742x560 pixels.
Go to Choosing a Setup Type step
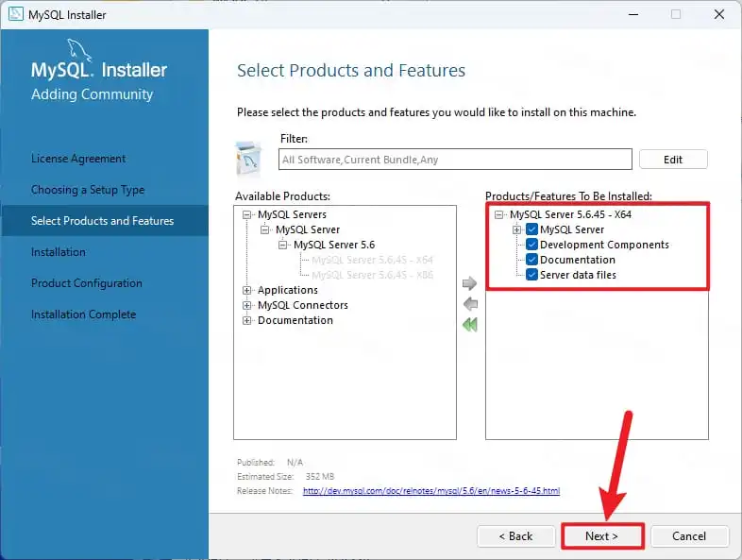[x=88, y=190]
